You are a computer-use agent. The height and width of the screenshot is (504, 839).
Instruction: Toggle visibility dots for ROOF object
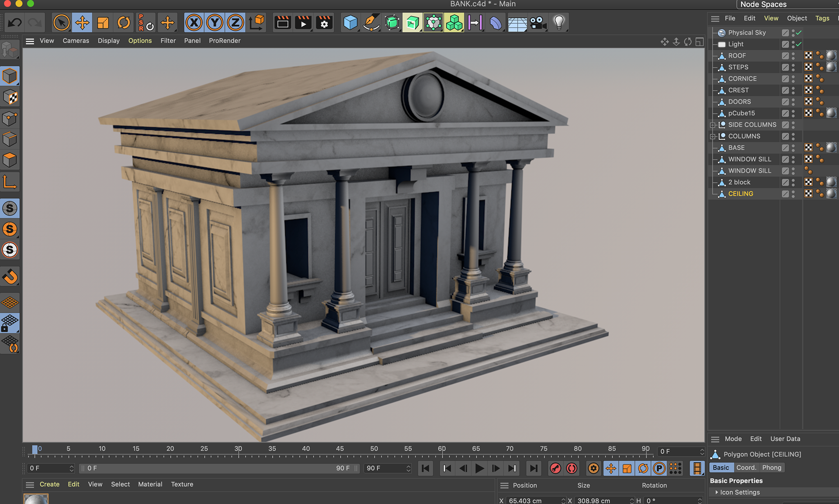793,55
